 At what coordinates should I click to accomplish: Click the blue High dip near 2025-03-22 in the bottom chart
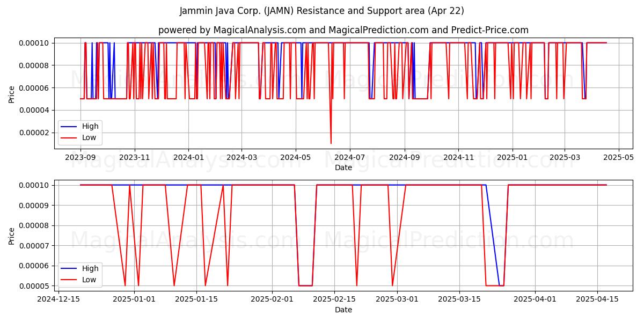(493, 235)
